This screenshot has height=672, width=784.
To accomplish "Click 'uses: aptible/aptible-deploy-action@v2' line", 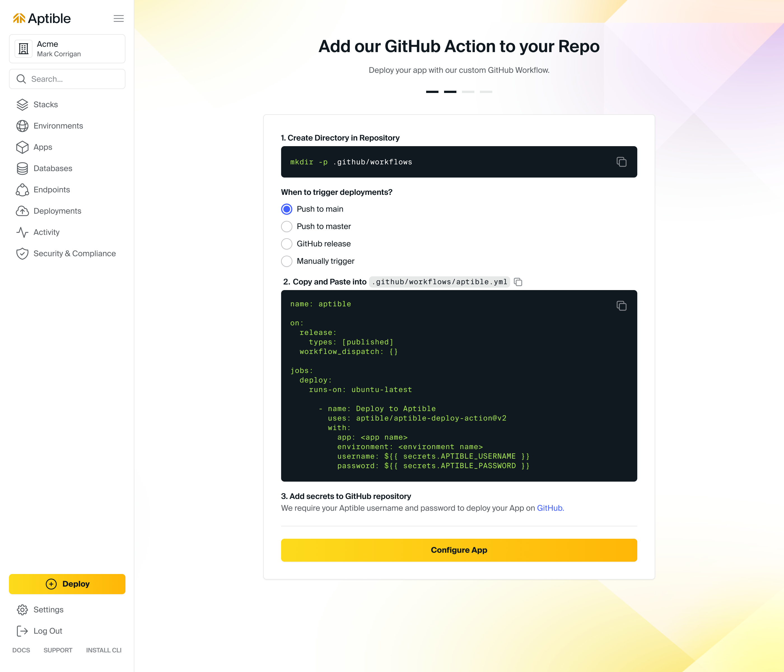I will [417, 418].
